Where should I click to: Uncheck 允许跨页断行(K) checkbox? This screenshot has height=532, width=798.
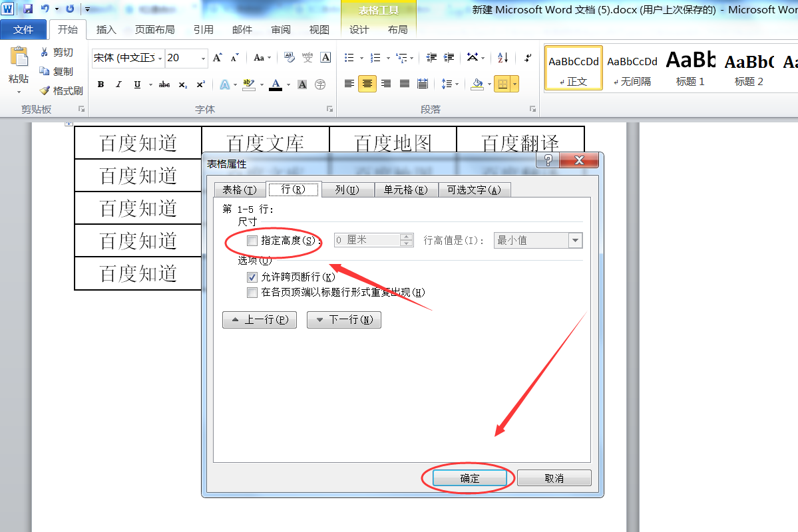point(252,277)
